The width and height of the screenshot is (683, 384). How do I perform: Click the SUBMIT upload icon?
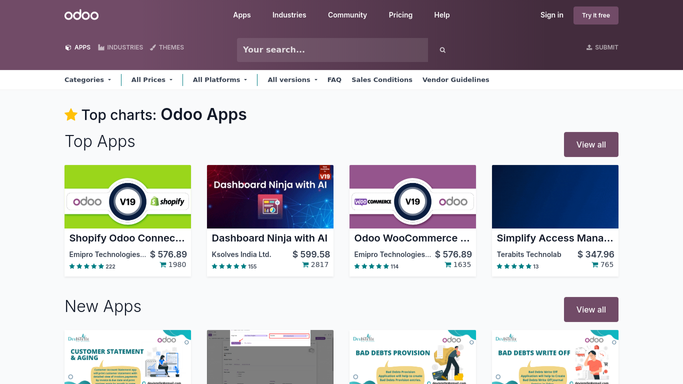(589, 47)
